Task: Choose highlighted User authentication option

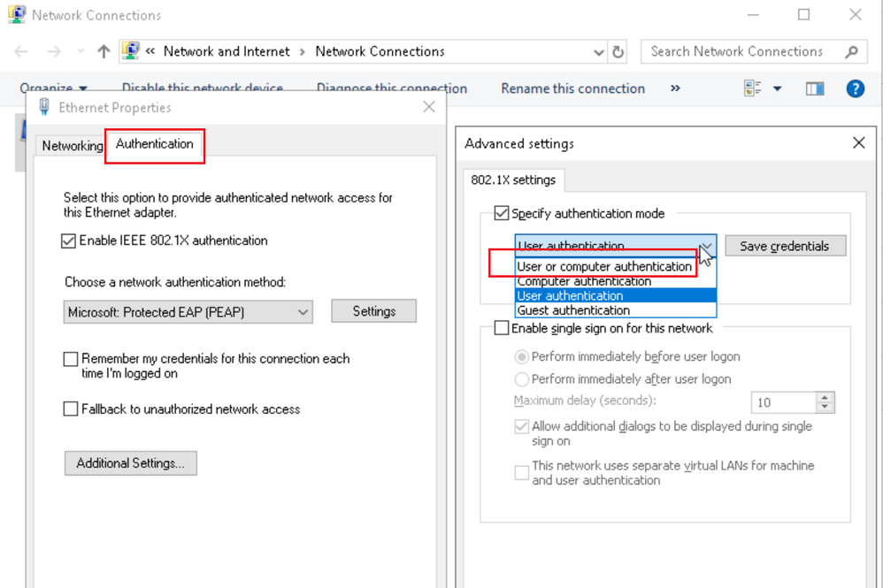Action: (616, 295)
